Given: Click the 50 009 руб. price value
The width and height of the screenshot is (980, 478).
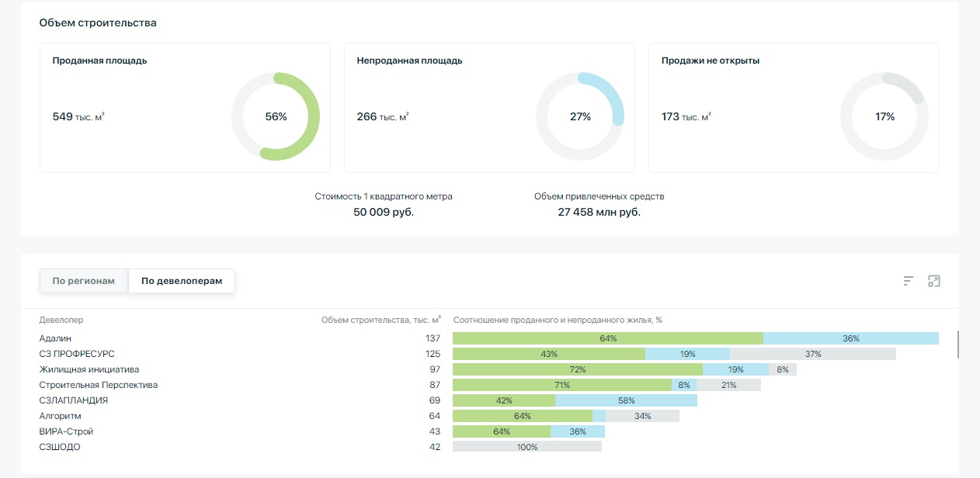Looking at the screenshot, I should (384, 212).
